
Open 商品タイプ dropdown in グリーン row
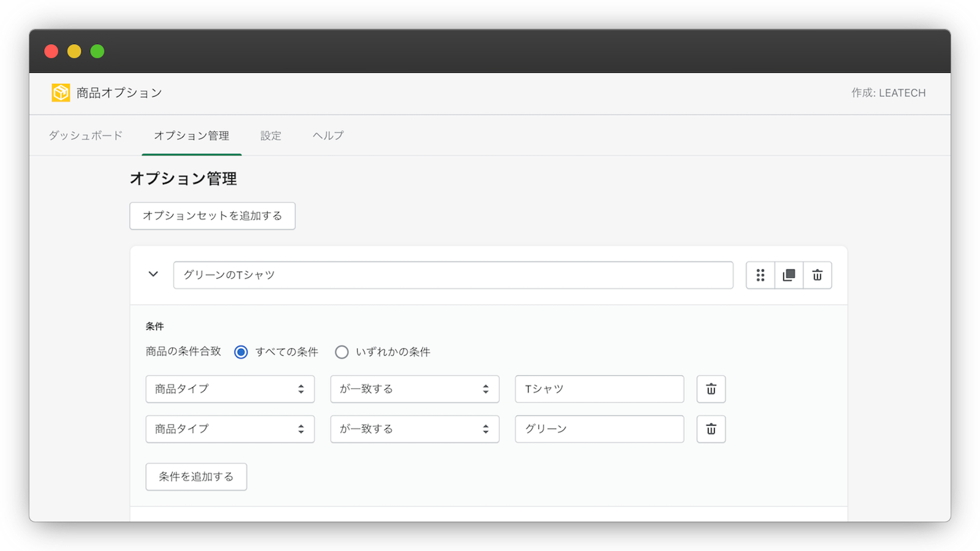230,429
